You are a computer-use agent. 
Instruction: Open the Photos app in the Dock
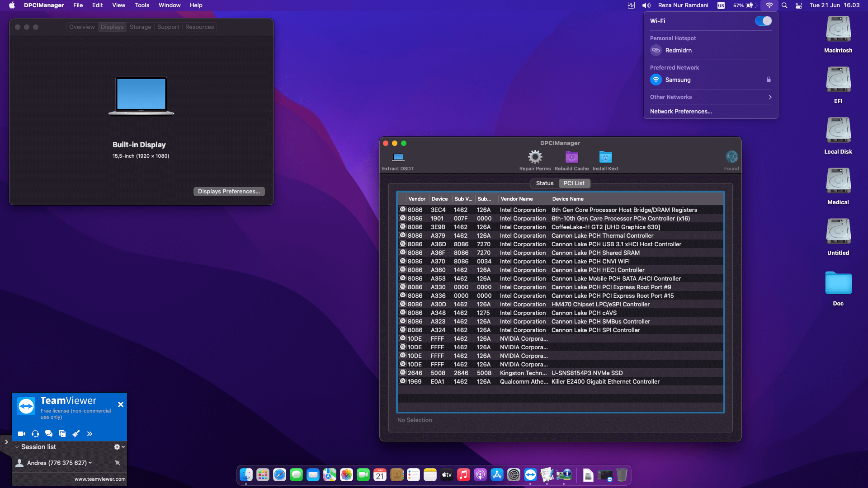[x=346, y=475]
